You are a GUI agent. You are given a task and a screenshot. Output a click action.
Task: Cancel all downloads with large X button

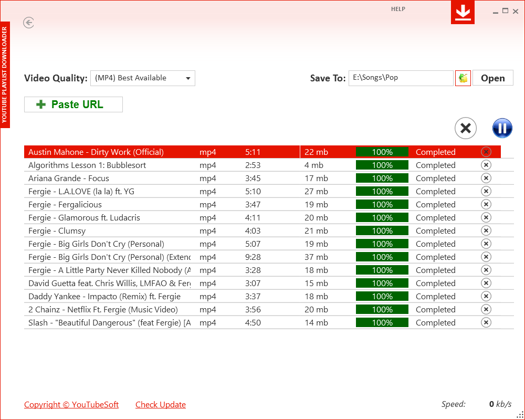[465, 128]
